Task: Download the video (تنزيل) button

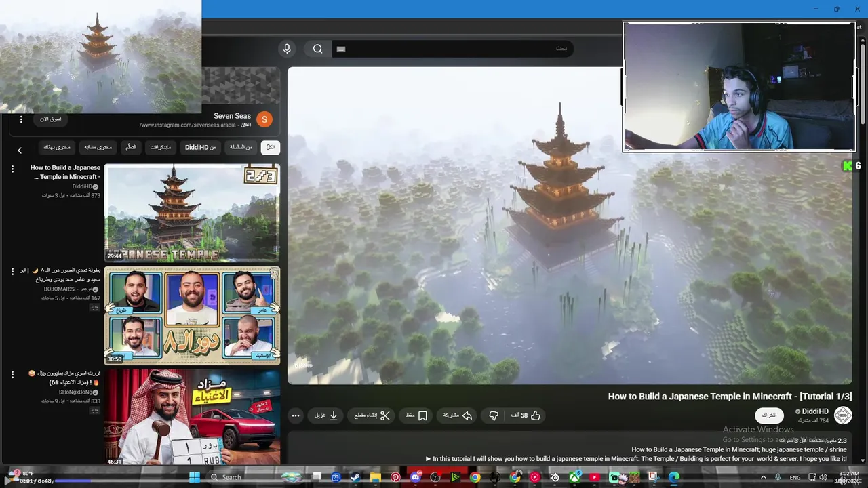Action: 326,415
